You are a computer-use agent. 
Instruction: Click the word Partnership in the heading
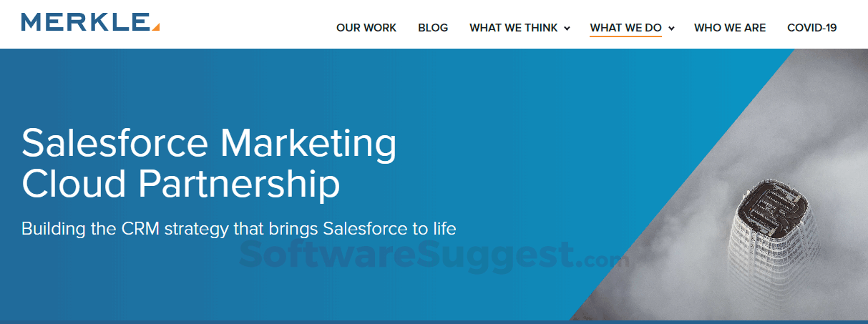[239, 183]
